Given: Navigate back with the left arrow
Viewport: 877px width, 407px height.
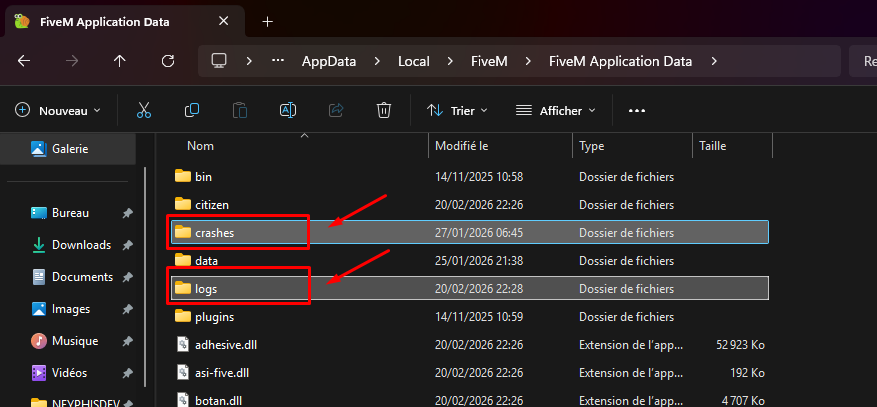Looking at the screenshot, I should point(24,61).
